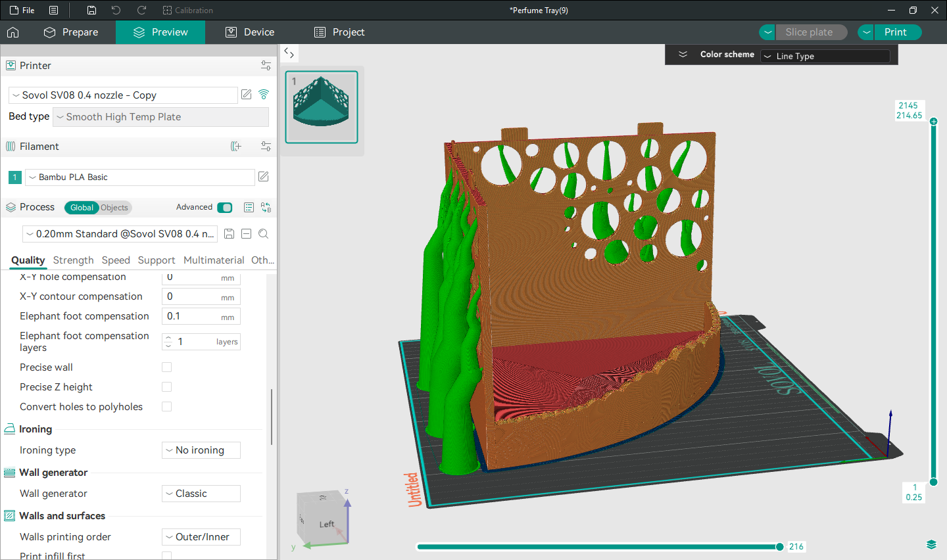This screenshot has width=947, height=560.
Task: Enable Convert holes to polyholes
Action: tap(167, 407)
